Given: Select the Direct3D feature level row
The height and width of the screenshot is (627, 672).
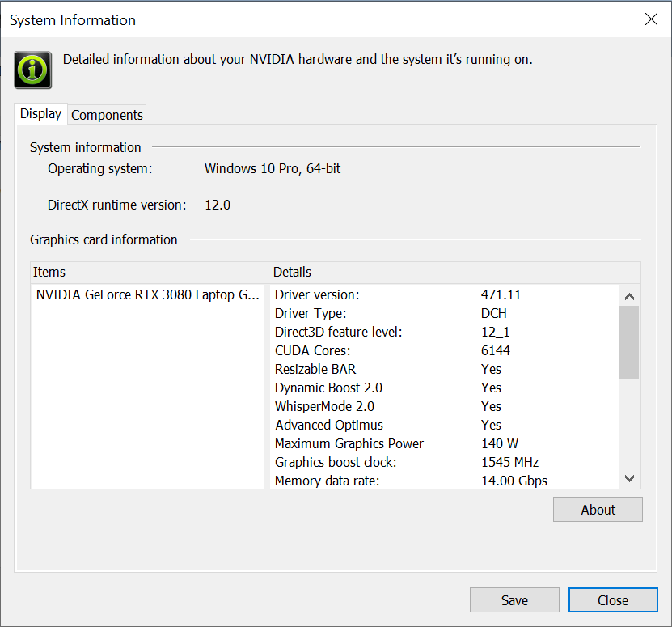Looking at the screenshot, I should [x=445, y=332].
